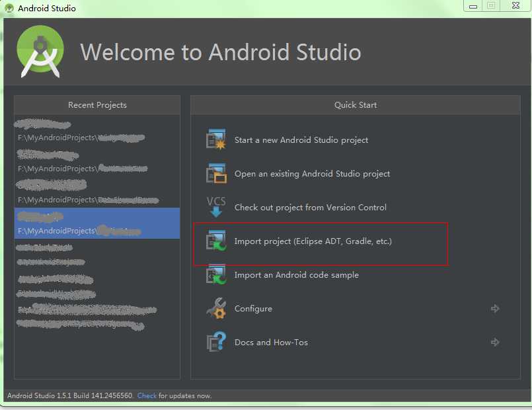Click the Import project icon

216,241
